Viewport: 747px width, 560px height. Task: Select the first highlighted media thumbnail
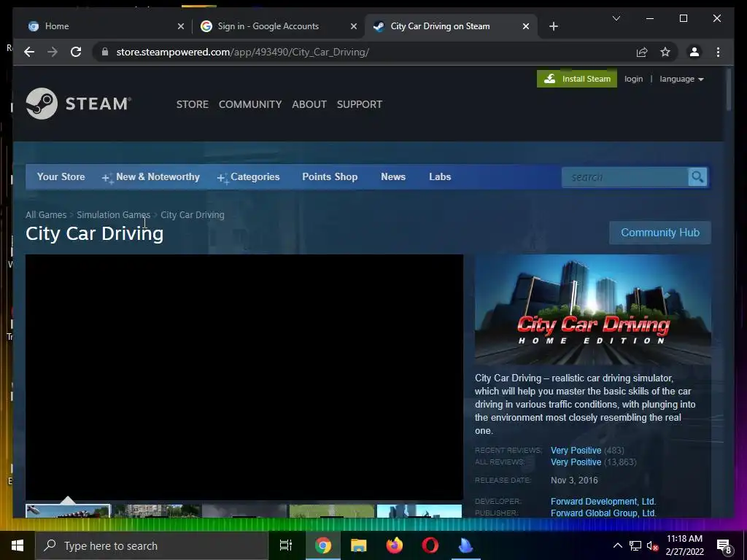pyautogui.click(x=68, y=511)
